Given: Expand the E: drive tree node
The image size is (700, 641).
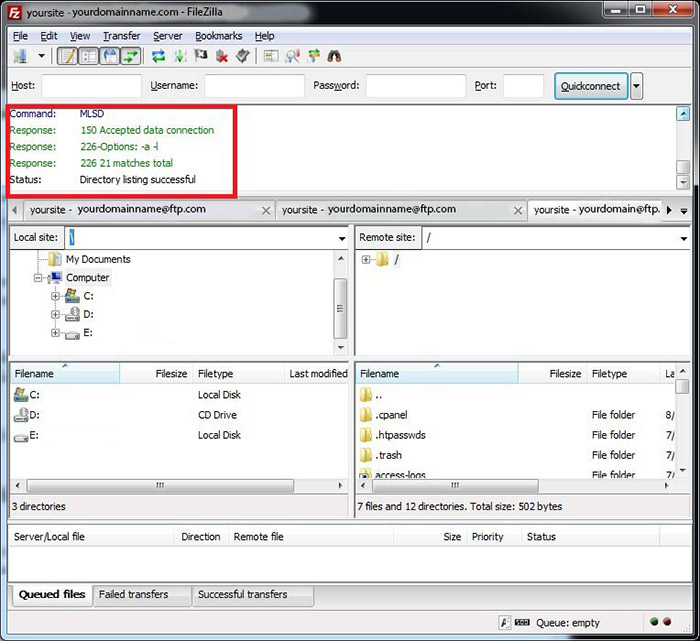Looking at the screenshot, I should (x=55, y=333).
